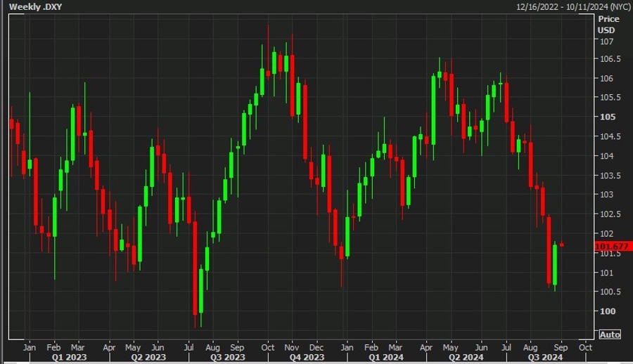Click the Auto scale button
The height and width of the screenshot is (364, 633).
point(610,334)
